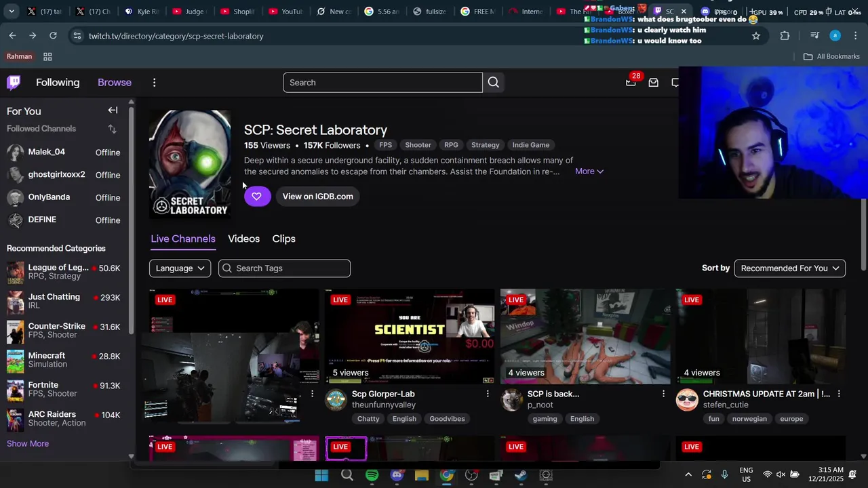Screen dimensions: 868x488
Task: Open the SCIENTIST stream thumbnail
Action: tap(410, 336)
